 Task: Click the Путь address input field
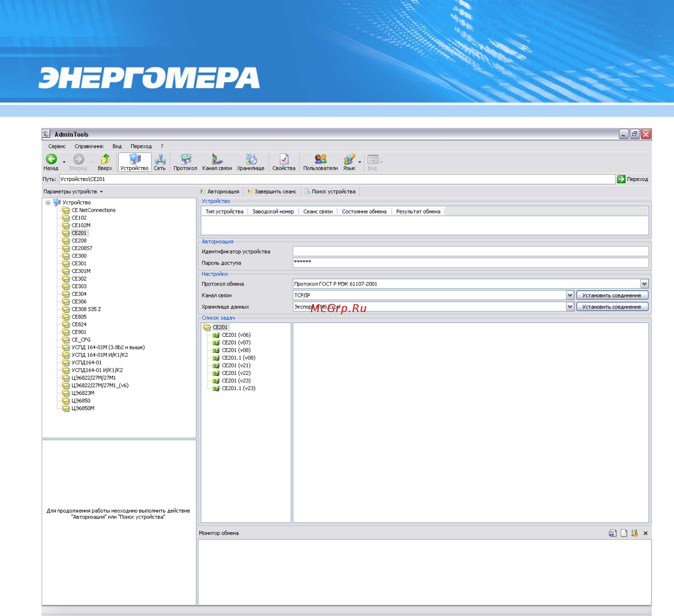click(337, 179)
